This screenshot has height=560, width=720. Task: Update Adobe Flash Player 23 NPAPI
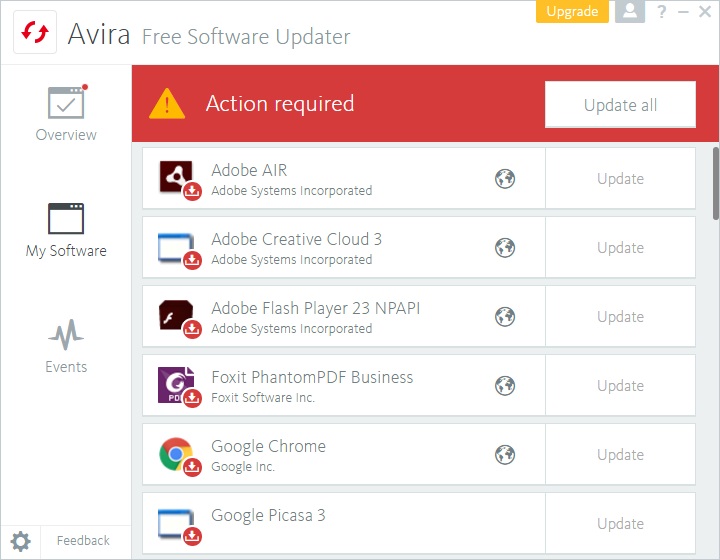coord(620,317)
